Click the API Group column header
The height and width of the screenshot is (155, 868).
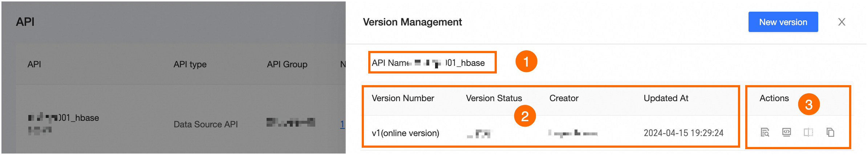(287, 64)
